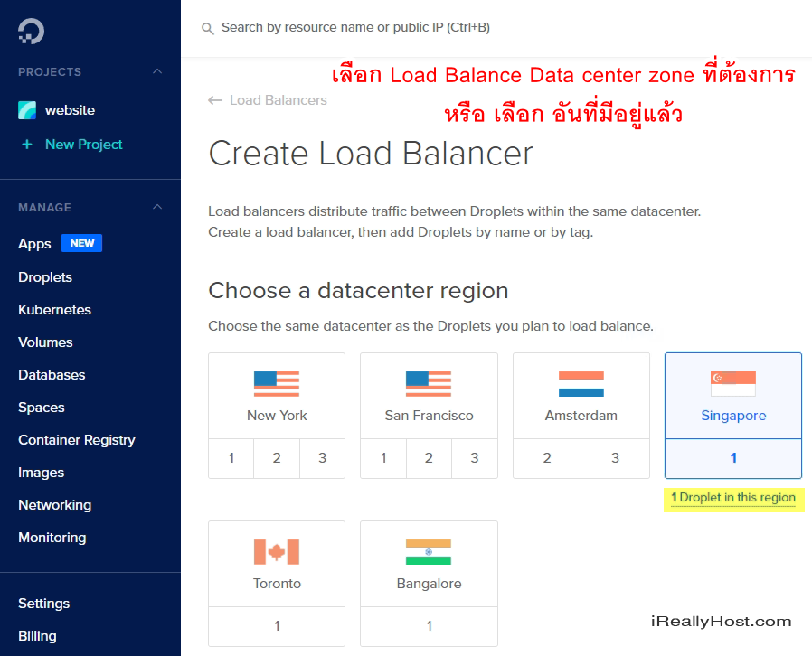
Task: Open Monitoring in sidebar
Action: tap(52, 538)
